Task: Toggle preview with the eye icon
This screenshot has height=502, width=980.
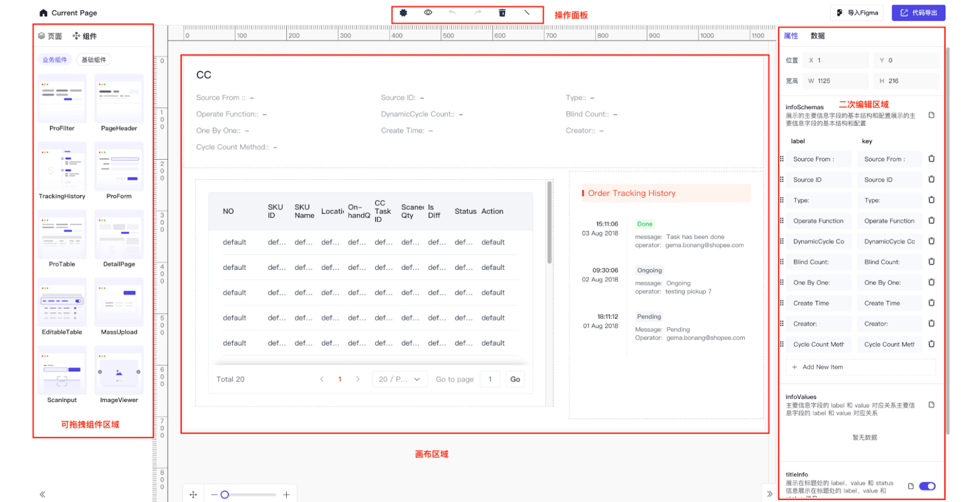Action: (x=428, y=12)
